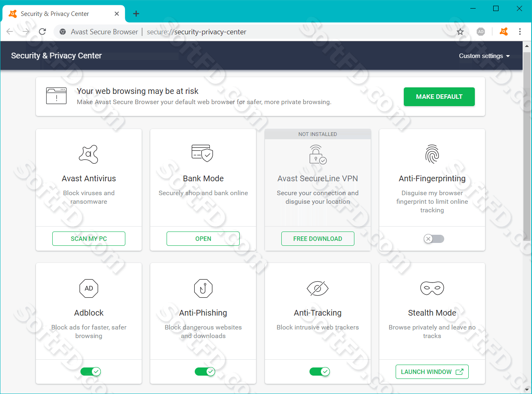Click the browser warning window icon
Screen dimensions: 532x394
[56, 96]
